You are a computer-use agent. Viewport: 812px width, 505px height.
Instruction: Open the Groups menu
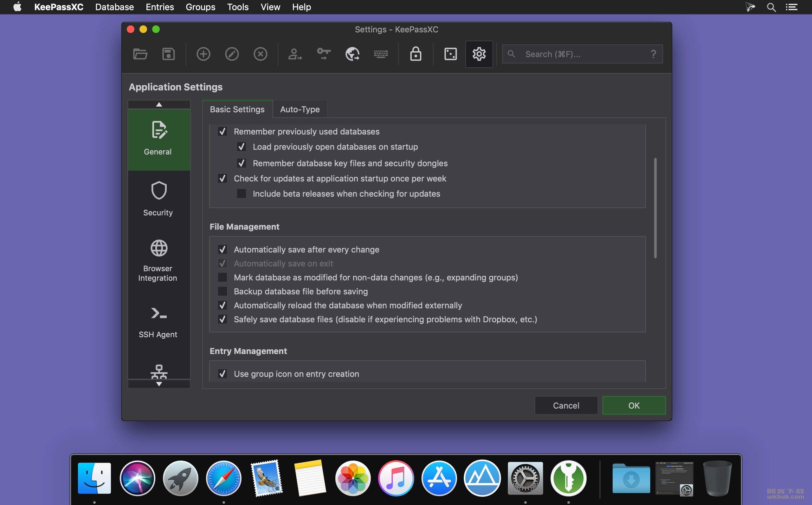click(200, 7)
